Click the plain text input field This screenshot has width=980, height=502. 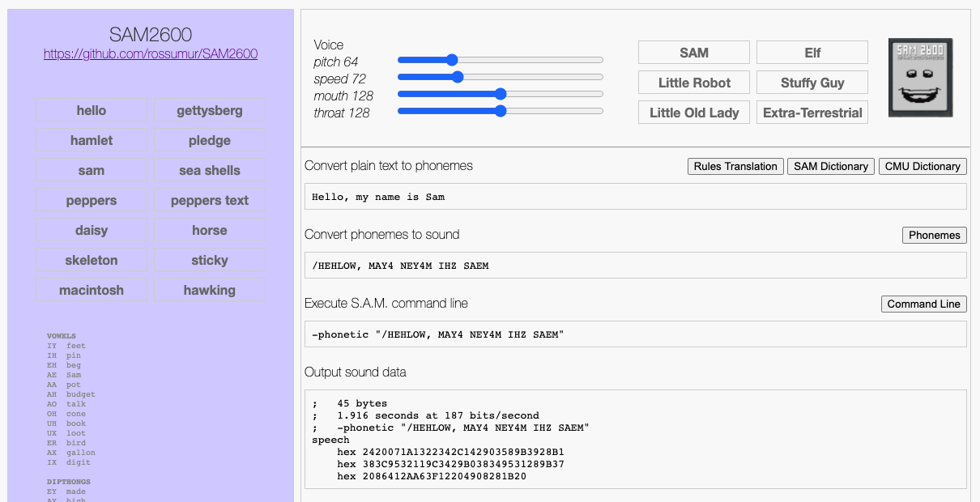pos(636,197)
